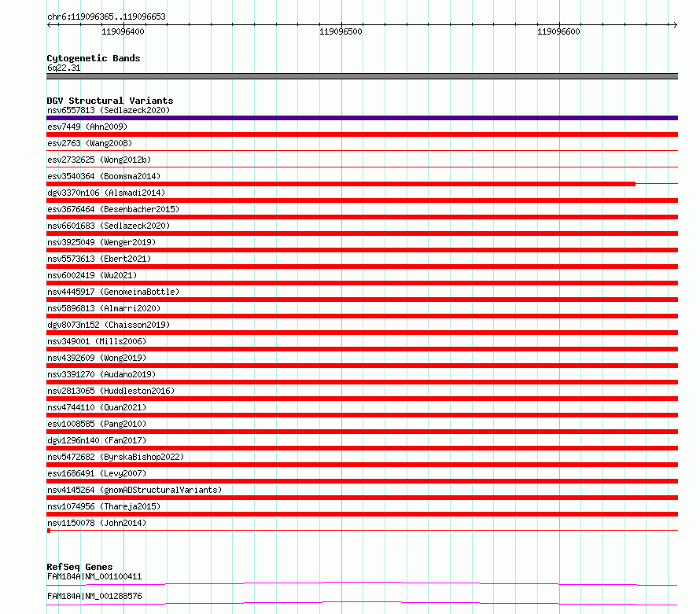Open the RefSeq Genes track title
This screenshot has height=614, width=700.
(80, 567)
